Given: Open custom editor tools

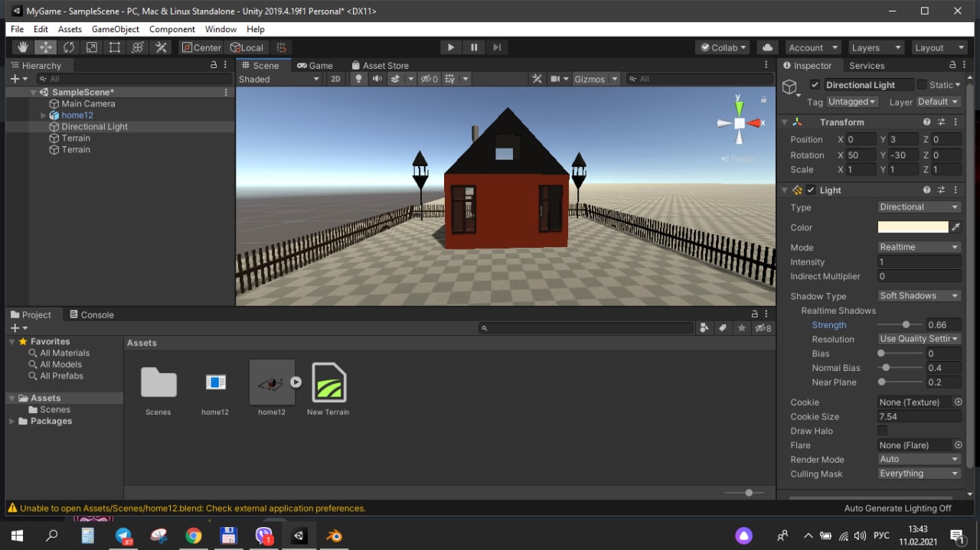Looking at the screenshot, I should click(x=161, y=47).
